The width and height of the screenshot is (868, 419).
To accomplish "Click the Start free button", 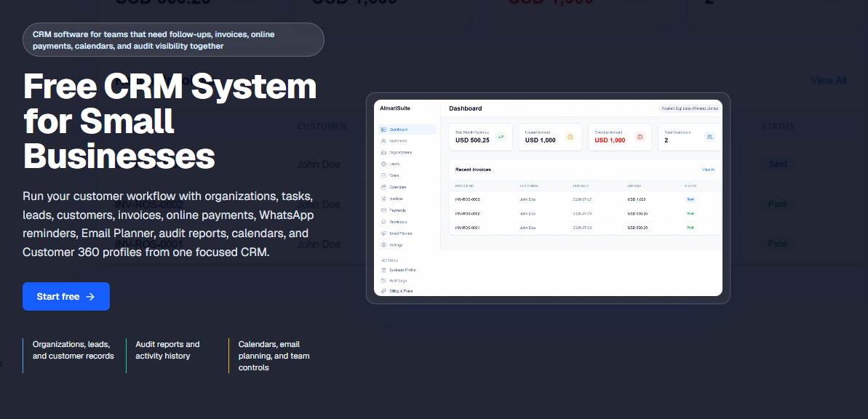I will coord(66,297).
